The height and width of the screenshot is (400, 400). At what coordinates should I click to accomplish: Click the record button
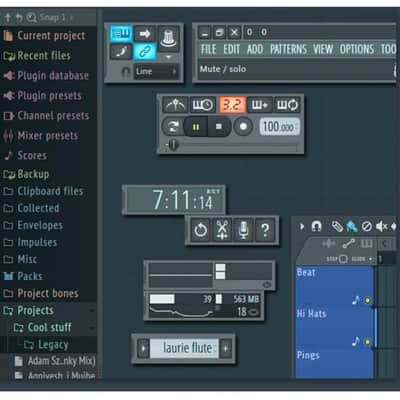[x=243, y=127]
